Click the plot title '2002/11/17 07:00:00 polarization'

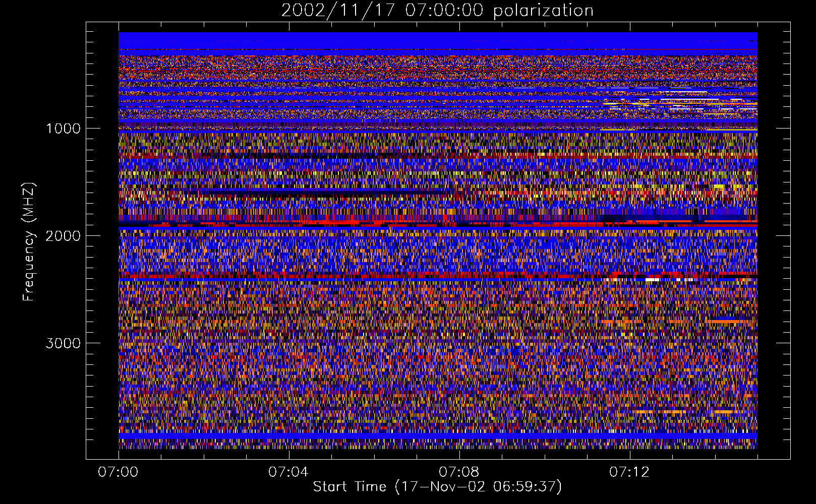click(x=437, y=11)
